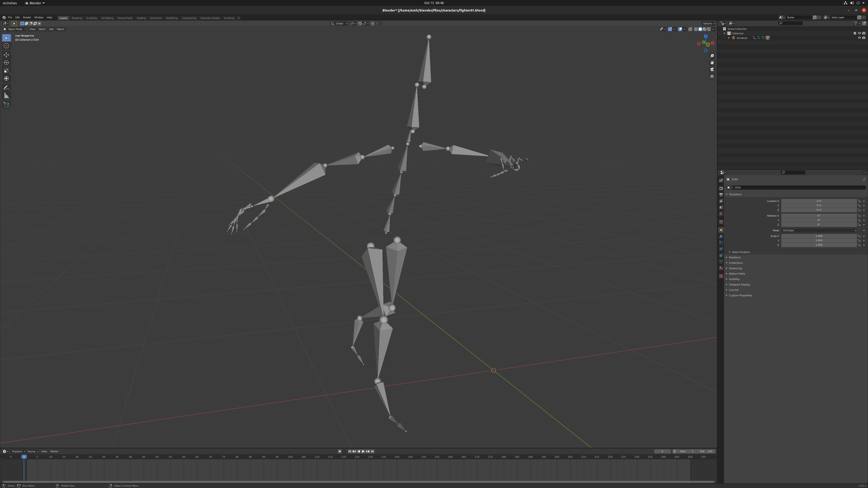
Task: Click the viewport zoom magnifier icon
Action: coord(712,56)
